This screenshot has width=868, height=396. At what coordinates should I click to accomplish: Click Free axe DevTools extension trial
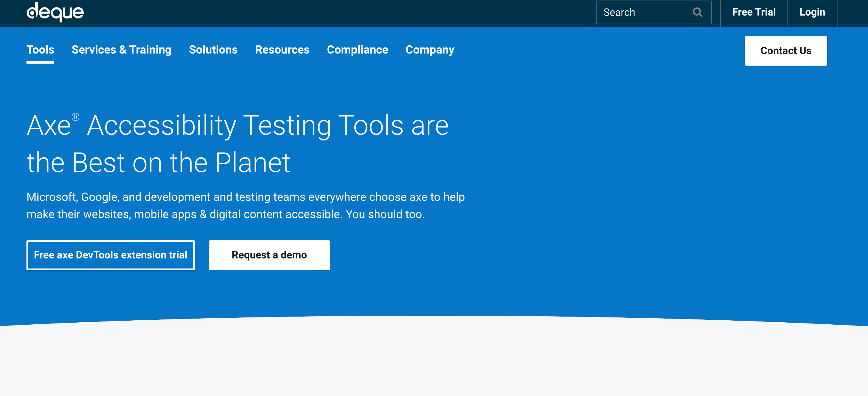[x=111, y=255]
